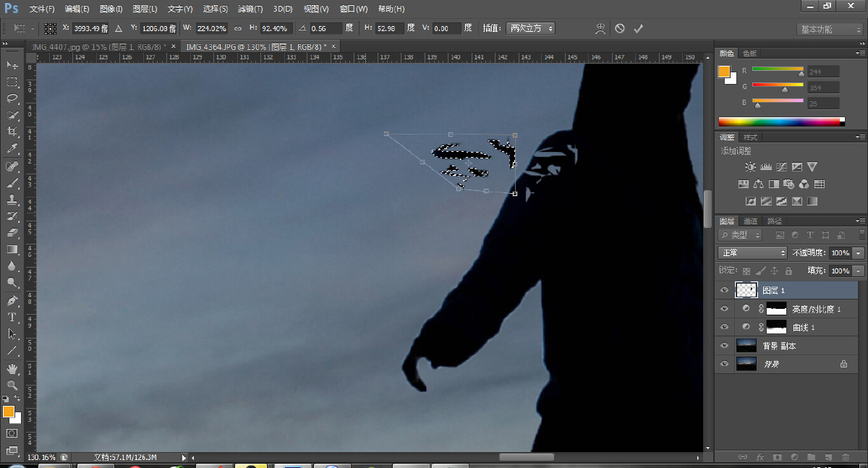Image resolution: width=868 pixels, height=468 pixels.
Task: Open the layer blend mode 正常 dropdown
Action: (x=753, y=253)
